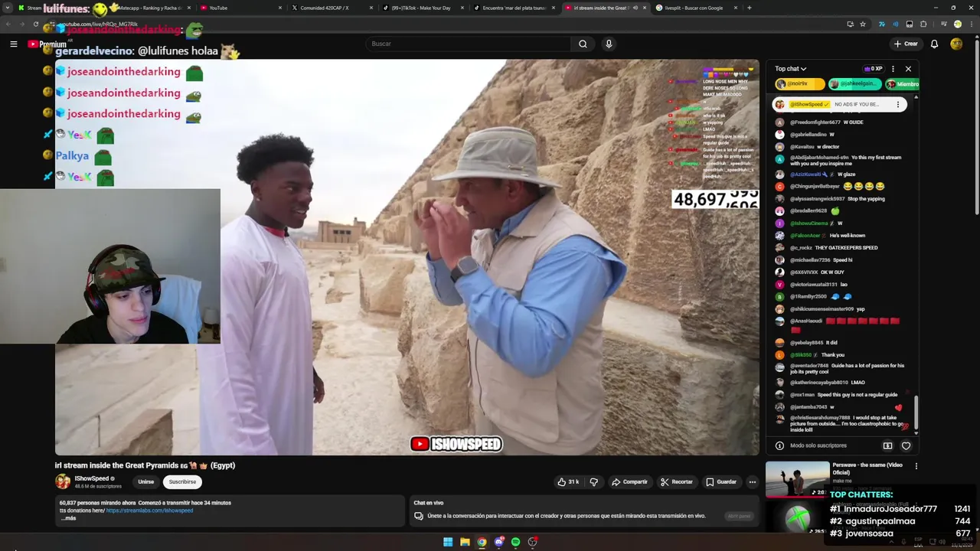This screenshot has width=980, height=551.
Task: Dislike the video with thumbs down
Action: tap(594, 482)
